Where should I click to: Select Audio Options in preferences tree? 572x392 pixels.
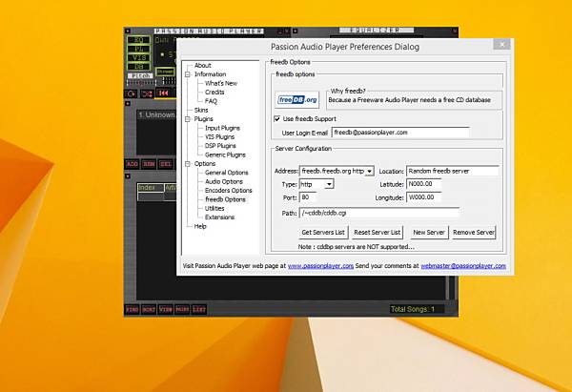(x=224, y=181)
